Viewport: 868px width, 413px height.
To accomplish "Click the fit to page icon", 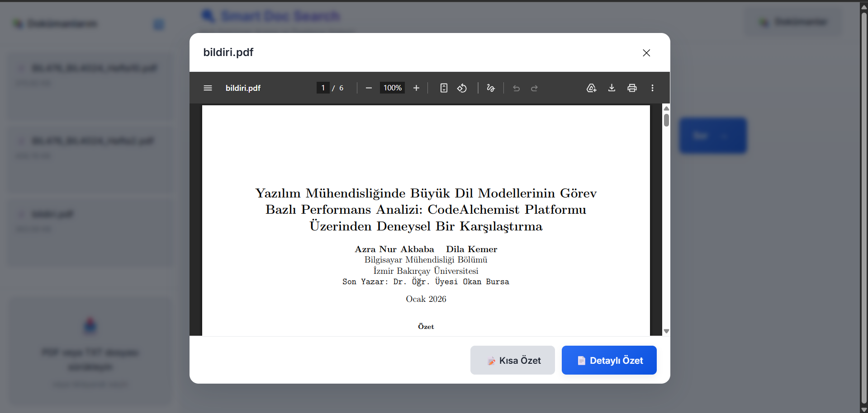I will [444, 88].
